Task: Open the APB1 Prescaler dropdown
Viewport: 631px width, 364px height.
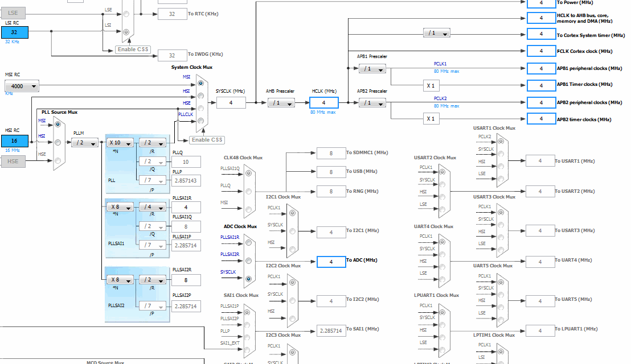Action: [372, 68]
